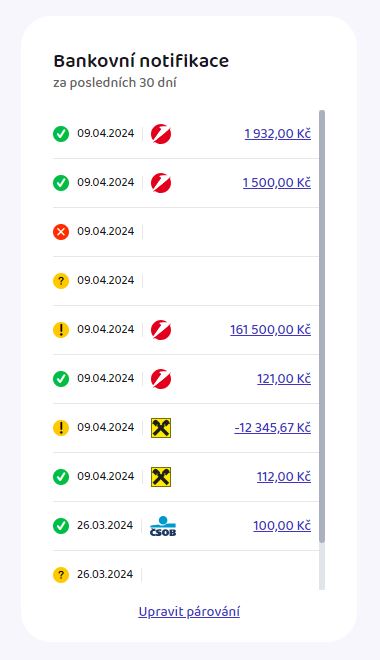This screenshot has height=660, width=380.
Task: Open the 161 500,00 Kč payment
Action: (x=271, y=330)
